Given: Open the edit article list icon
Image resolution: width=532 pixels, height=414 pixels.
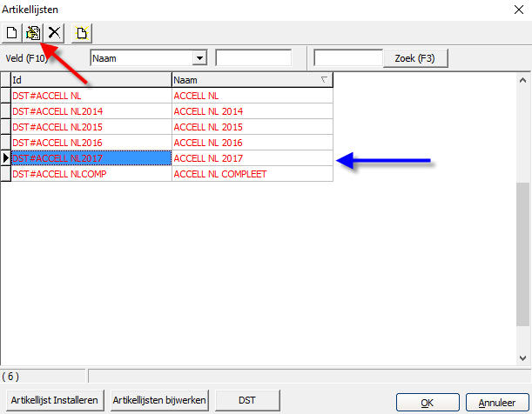Looking at the screenshot, I should [x=33, y=33].
